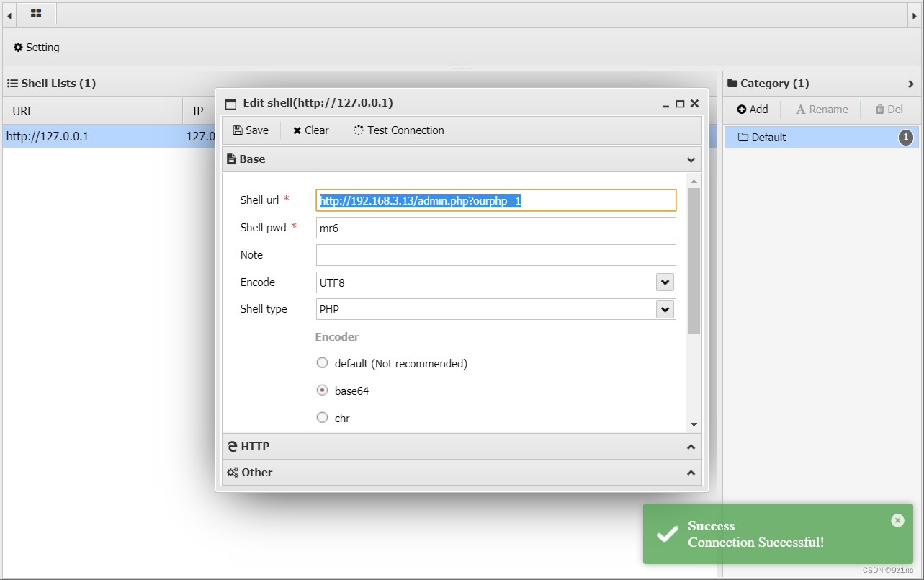
Task: Open the grid home tab icon
Action: pos(36,13)
